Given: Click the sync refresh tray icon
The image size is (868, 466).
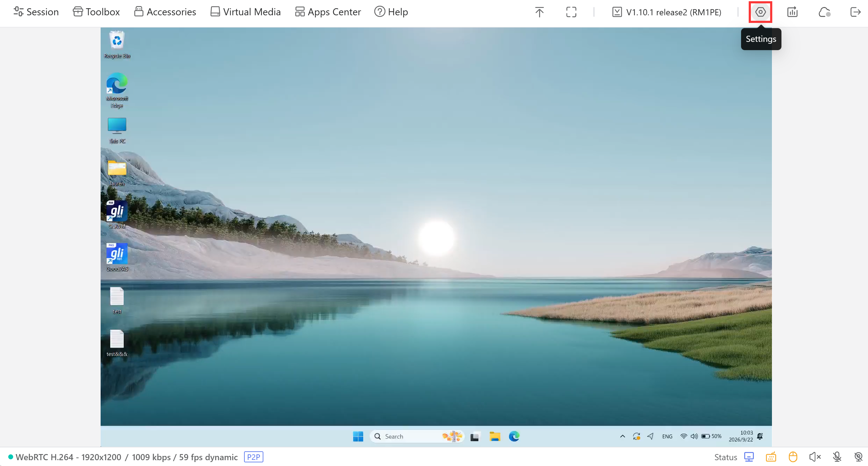Looking at the screenshot, I should 636,436.
